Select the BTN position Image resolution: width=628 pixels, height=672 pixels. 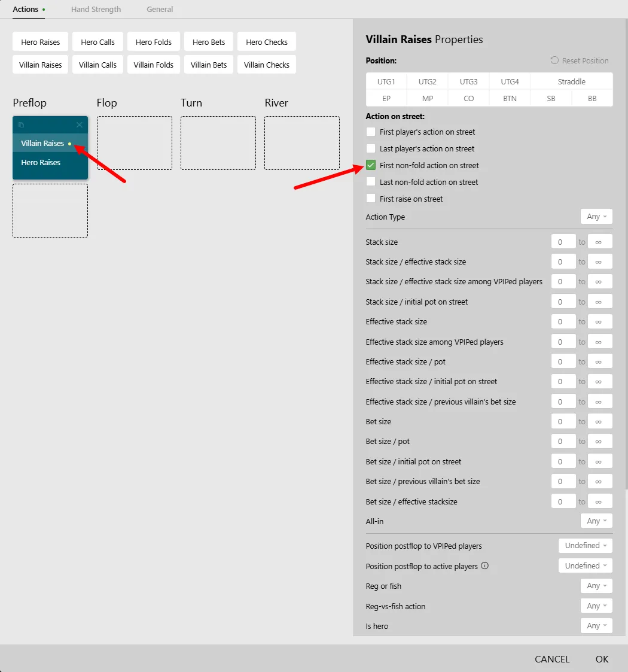[510, 98]
